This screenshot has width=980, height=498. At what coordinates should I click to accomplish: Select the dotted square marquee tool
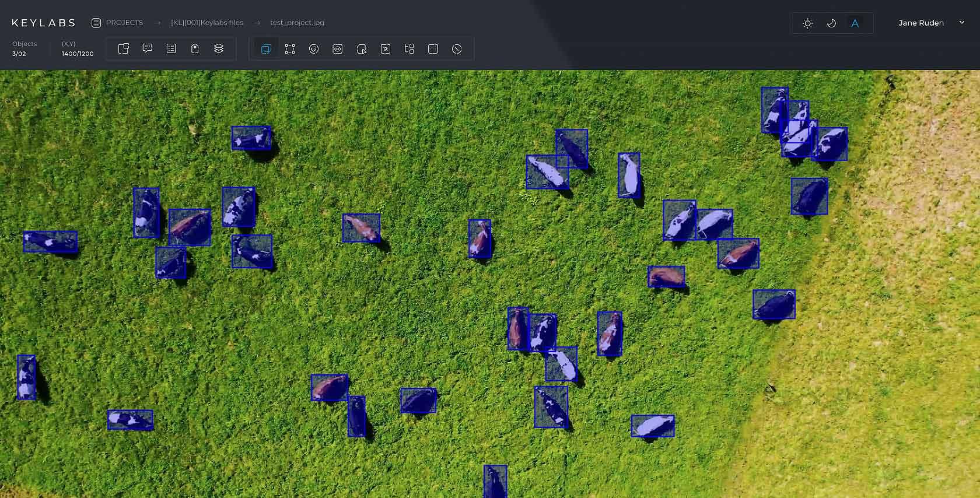point(433,49)
